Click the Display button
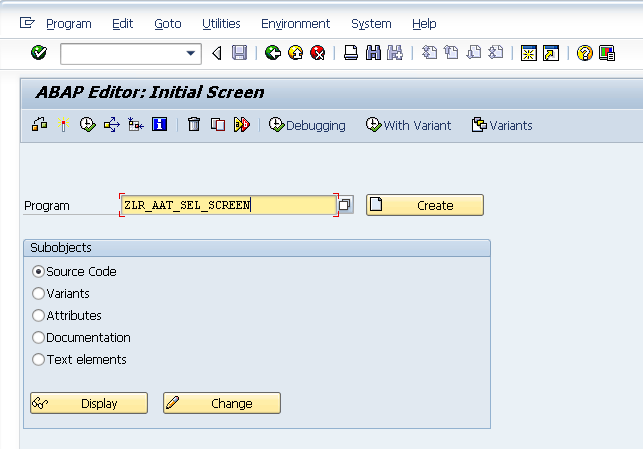Image resolution: width=643 pixels, height=449 pixels. click(x=89, y=403)
